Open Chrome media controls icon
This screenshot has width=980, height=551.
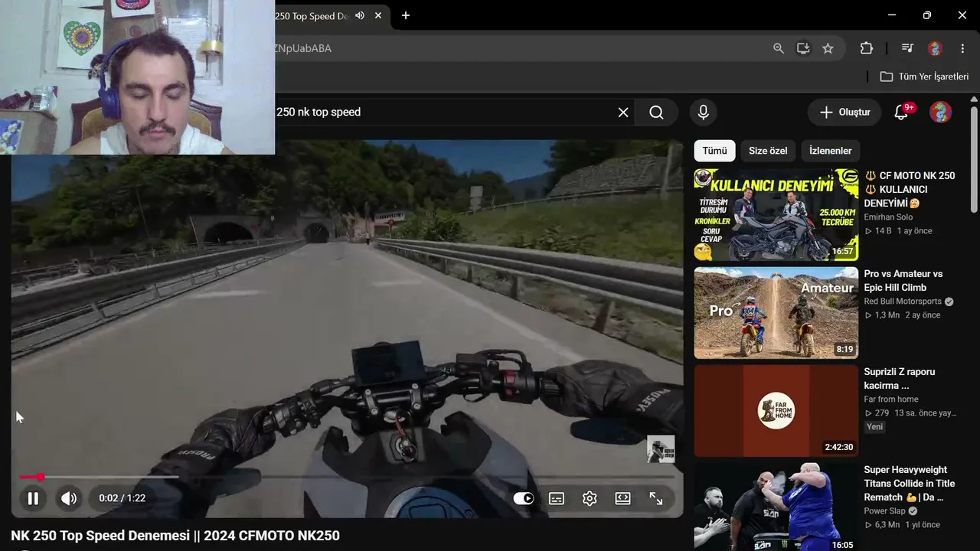click(x=908, y=48)
